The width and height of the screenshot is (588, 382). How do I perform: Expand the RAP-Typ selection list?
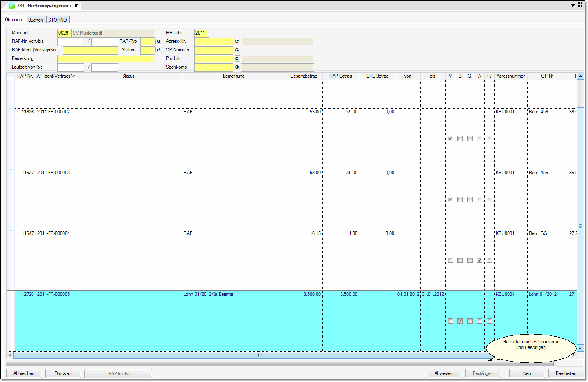pyautogui.click(x=159, y=41)
